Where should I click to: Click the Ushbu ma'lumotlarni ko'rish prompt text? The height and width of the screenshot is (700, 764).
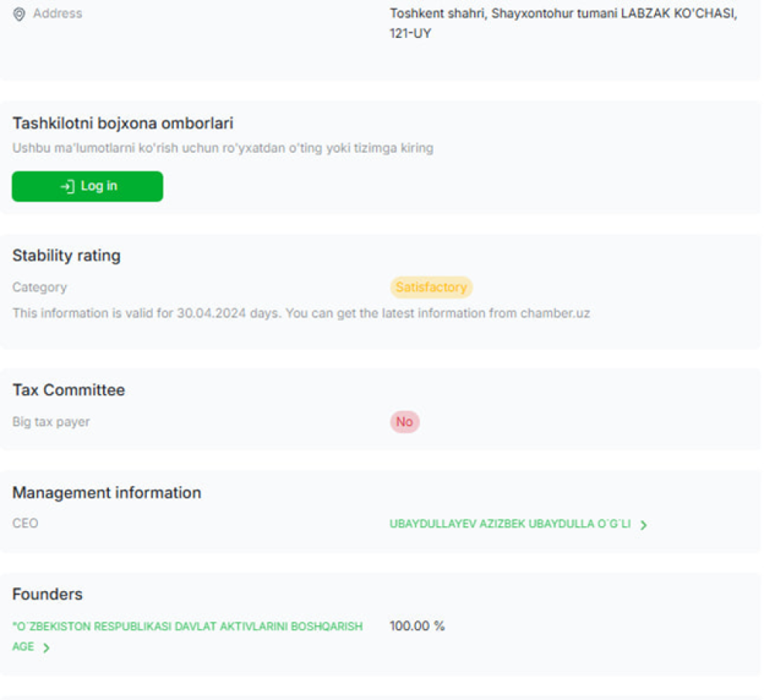click(222, 149)
